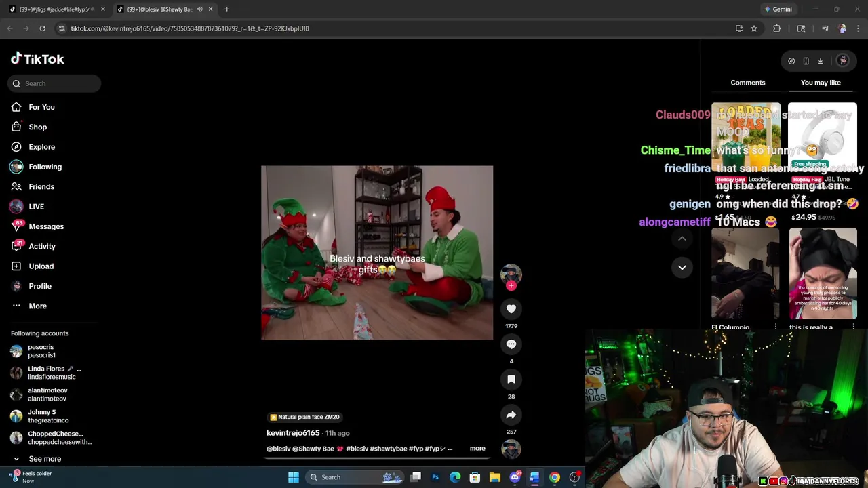
Task: Open the Windows Start menu
Action: [x=294, y=477]
